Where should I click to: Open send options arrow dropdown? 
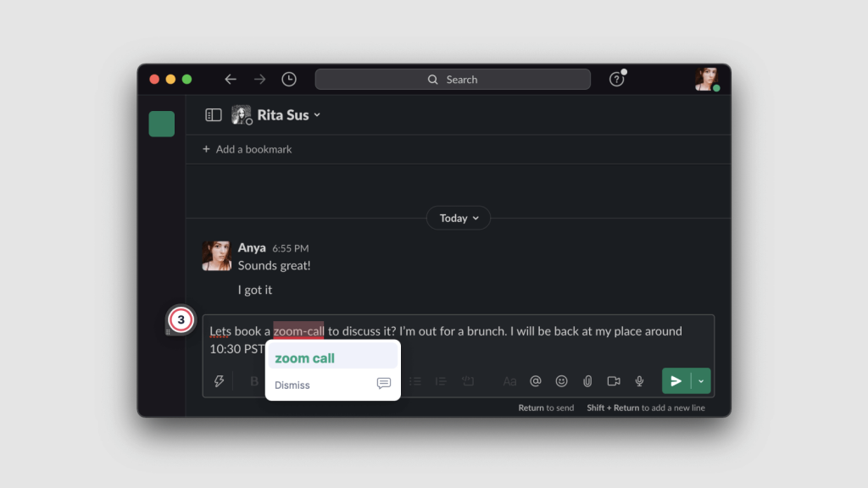(x=701, y=381)
